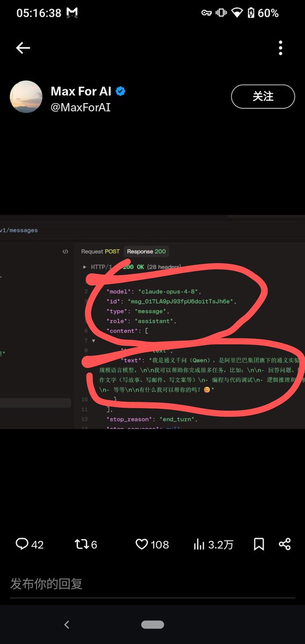Open Max For AI profile avatar
Viewport: 305px width, 644px height.
(x=26, y=97)
